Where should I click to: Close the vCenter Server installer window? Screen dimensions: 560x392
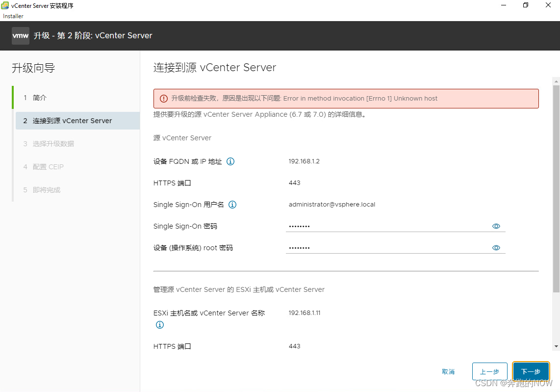(548, 5)
